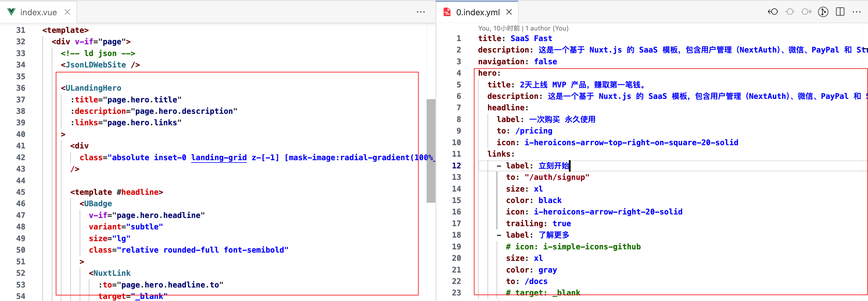
Task: Go to next change icon
Action: click(806, 12)
